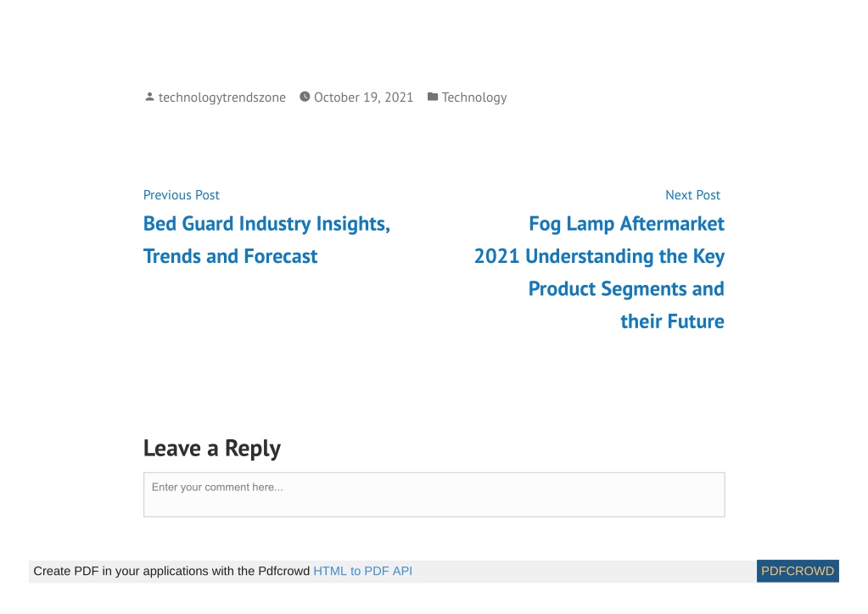Screen dimensions: 868x614
Task: Click the Next Post label
Action: pos(692,195)
